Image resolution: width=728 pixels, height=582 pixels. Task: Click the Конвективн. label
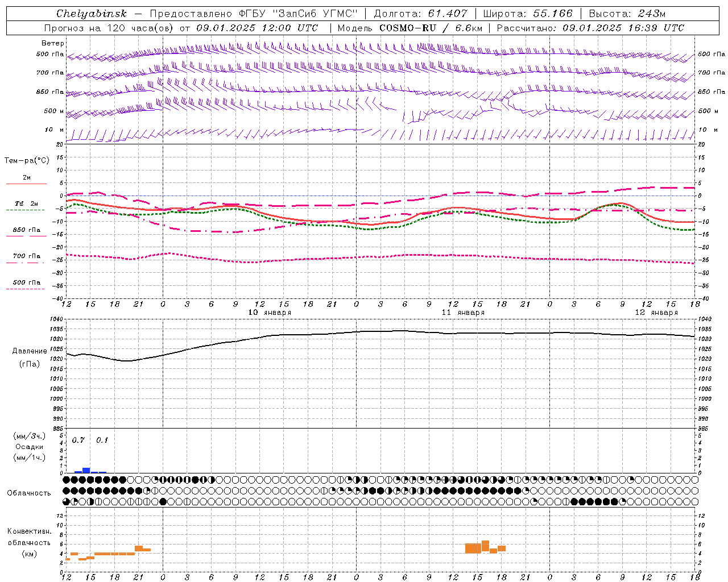point(29,531)
